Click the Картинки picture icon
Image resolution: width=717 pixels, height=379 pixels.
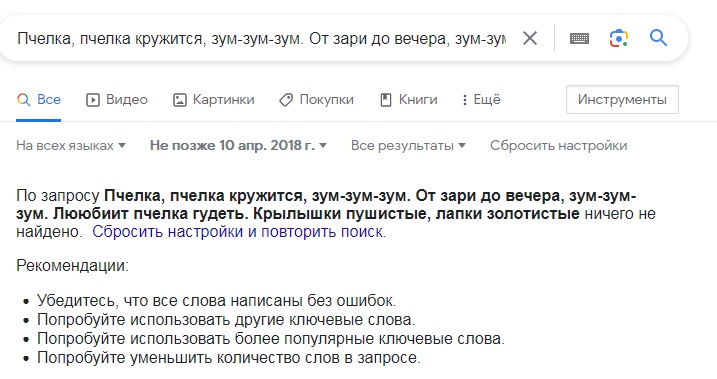pyautogui.click(x=180, y=100)
